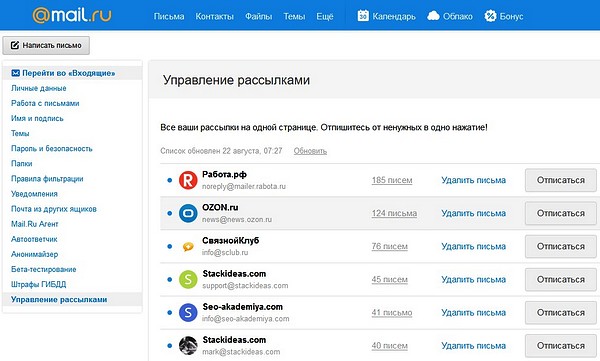Open the Контакты tab
Screen dimensions: 600x361
[x=214, y=16]
